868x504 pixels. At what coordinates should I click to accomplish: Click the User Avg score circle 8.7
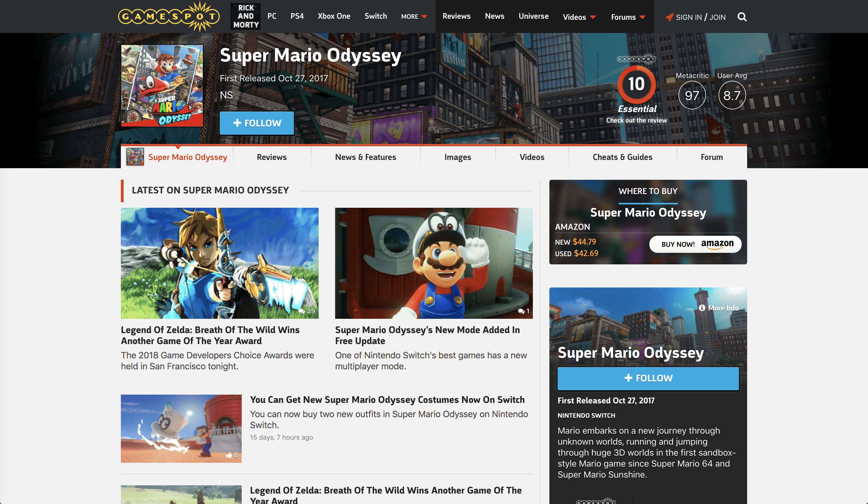point(732,95)
